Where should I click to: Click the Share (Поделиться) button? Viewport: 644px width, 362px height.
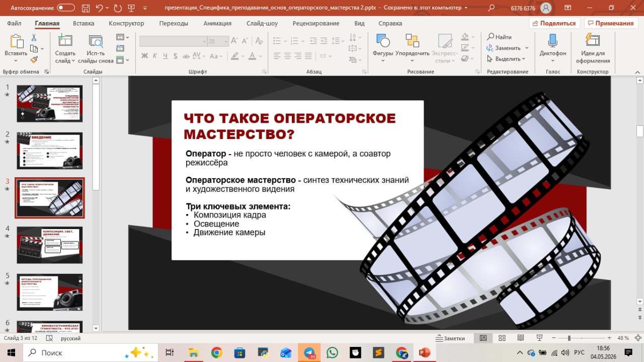coord(555,23)
